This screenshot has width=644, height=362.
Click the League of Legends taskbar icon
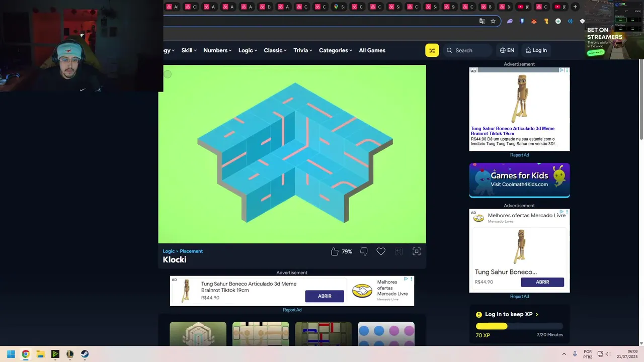click(x=70, y=354)
